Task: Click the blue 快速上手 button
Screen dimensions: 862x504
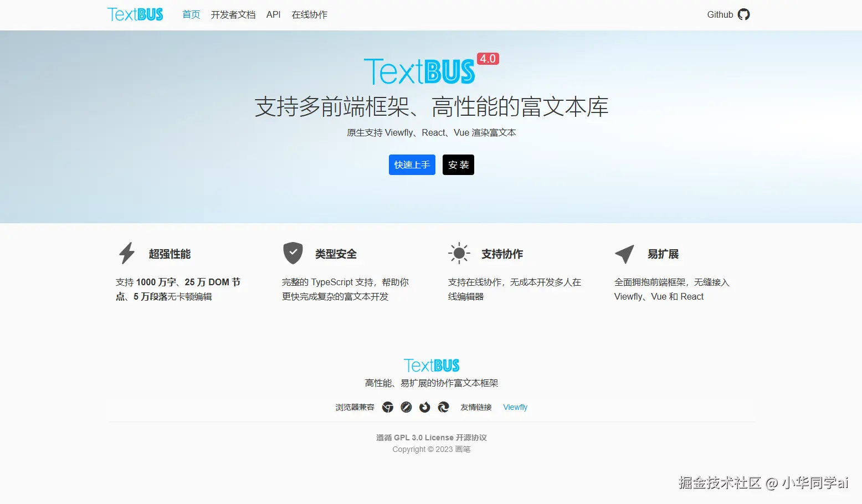Action: pos(412,164)
